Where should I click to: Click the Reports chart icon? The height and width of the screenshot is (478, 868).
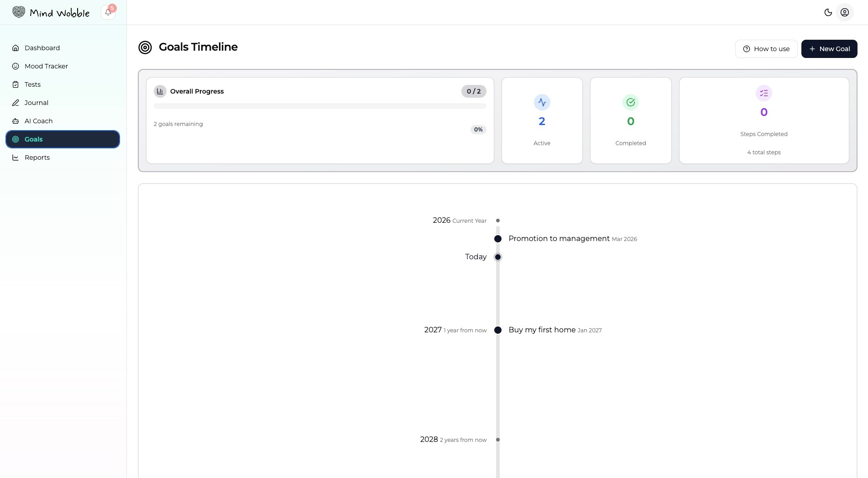pyautogui.click(x=16, y=158)
